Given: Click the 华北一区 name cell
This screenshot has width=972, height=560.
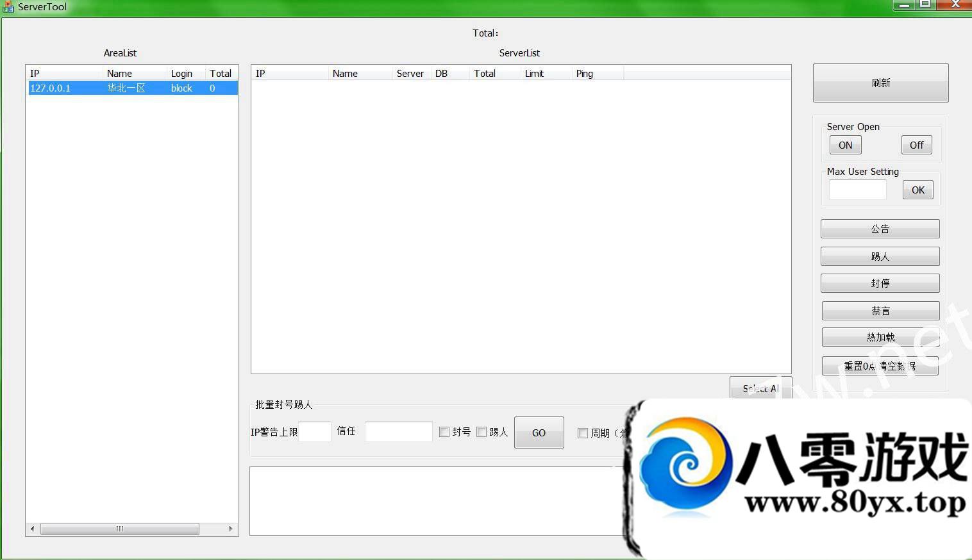Looking at the screenshot, I should click(126, 88).
